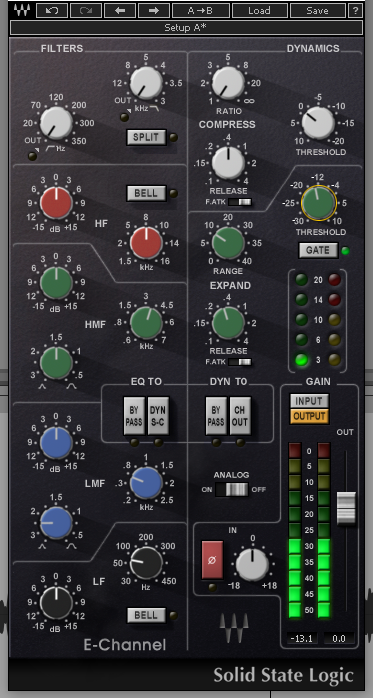
Task: Flip the ANALOG on/off switch
Action: click(232, 489)
